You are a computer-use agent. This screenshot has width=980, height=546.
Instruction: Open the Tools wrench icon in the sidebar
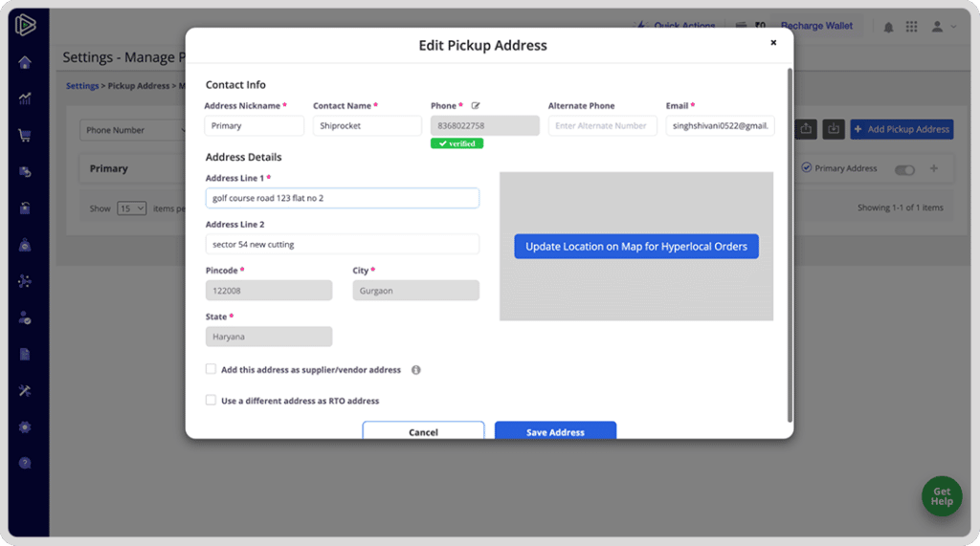pyautogui.click(x=25, y=390)
